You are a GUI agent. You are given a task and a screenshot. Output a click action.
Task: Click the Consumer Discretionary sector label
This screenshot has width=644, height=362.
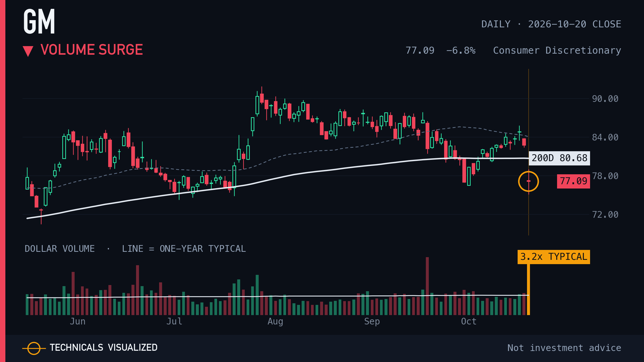coord(557,50)
